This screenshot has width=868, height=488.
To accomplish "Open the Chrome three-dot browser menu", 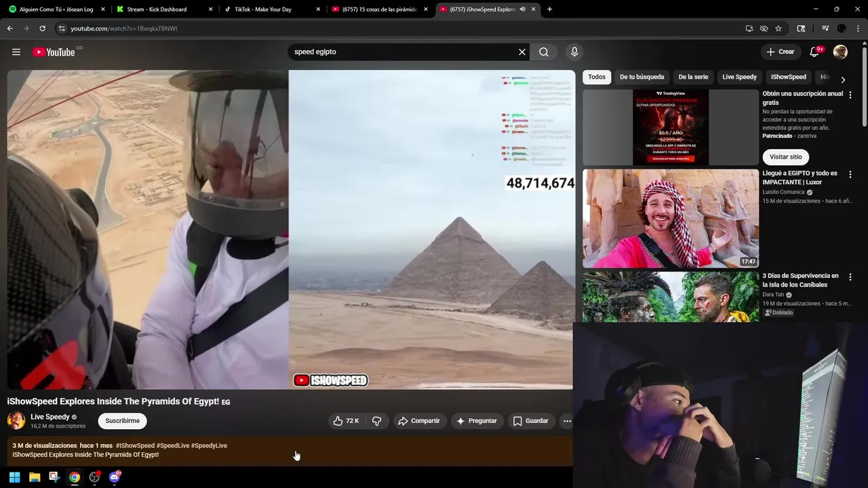I will 859,28.
